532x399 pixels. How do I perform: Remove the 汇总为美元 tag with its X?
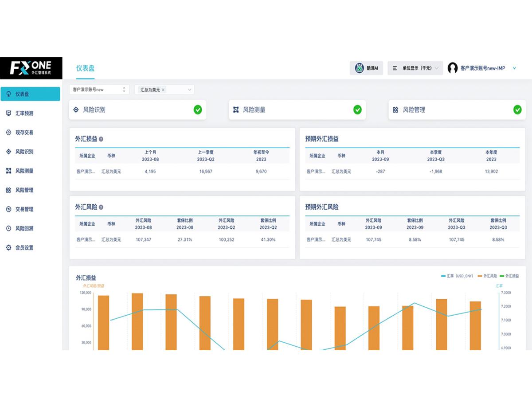pyautogui.click(x=163, y=90)
